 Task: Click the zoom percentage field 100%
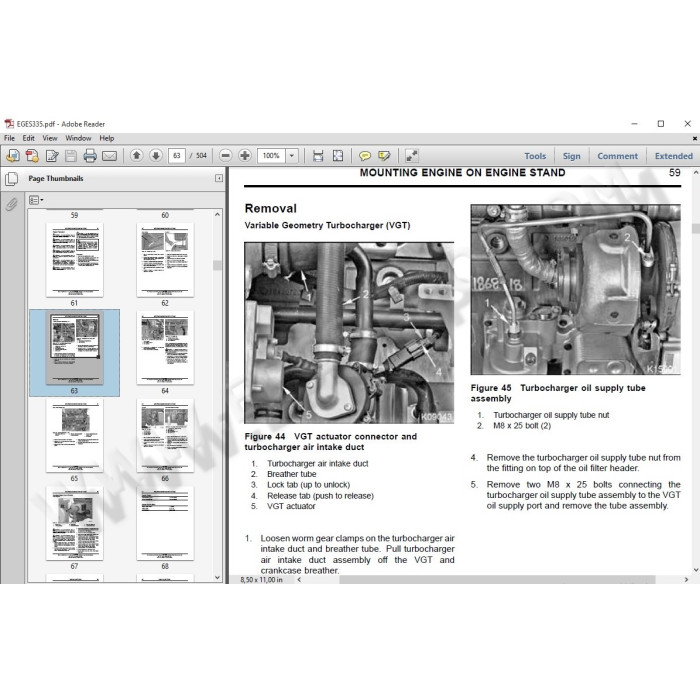271,155
